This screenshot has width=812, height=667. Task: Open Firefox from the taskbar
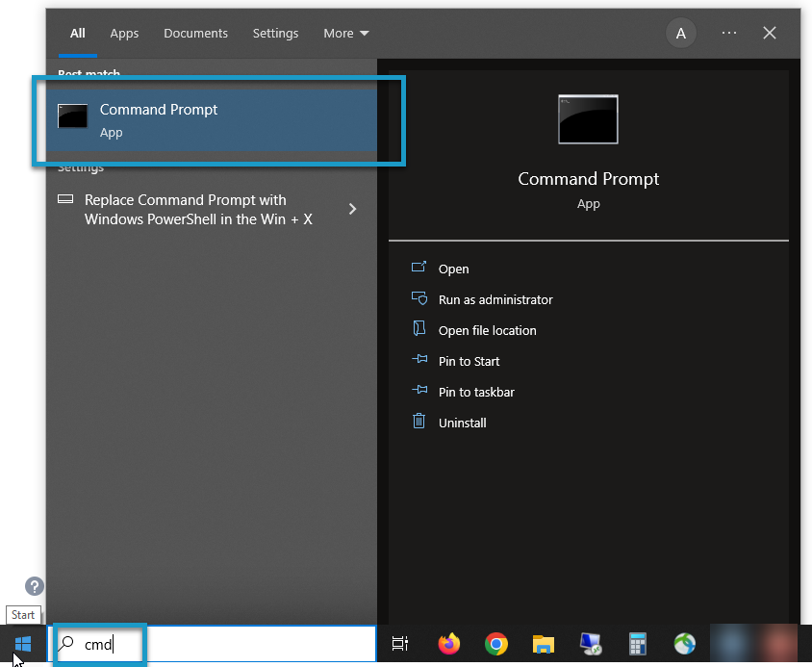pos(447,644)
